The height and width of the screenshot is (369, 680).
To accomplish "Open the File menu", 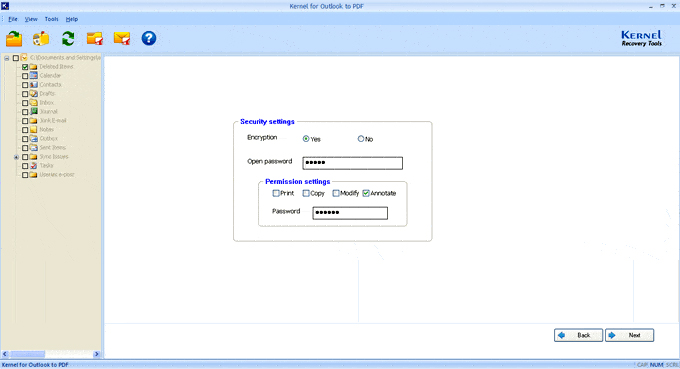I will (13, 19).
